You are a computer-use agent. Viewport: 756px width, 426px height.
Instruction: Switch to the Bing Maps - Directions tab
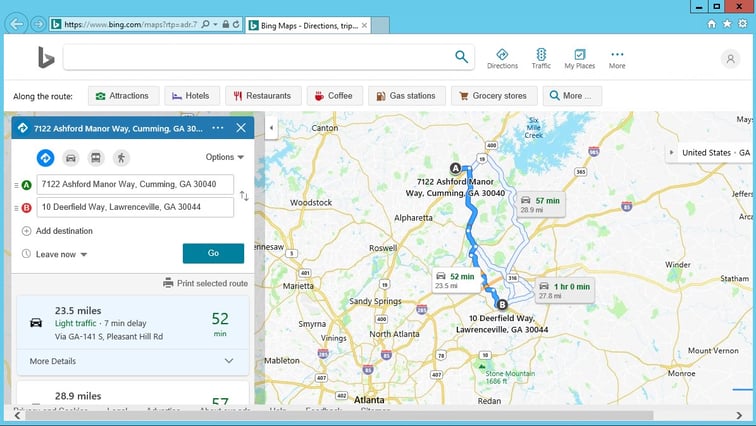point(309,26)
